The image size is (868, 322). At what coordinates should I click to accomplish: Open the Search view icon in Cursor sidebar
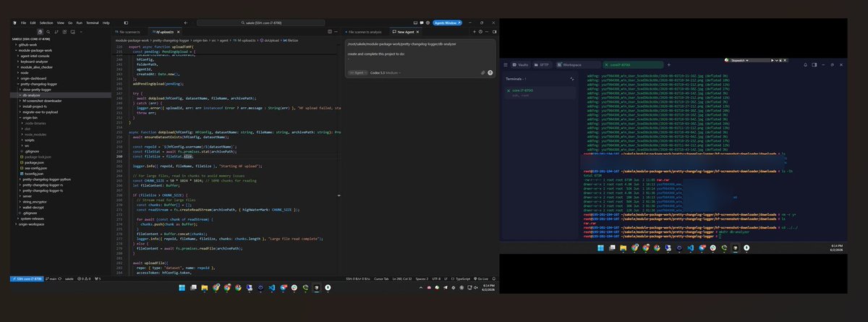pyautogui.click(x=48, y=32)
